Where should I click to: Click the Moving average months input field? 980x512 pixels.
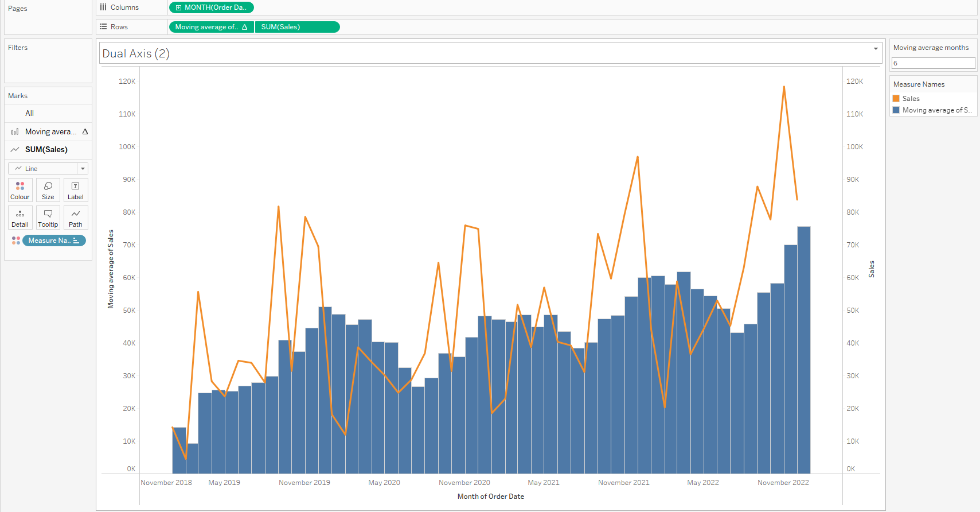(934, 63)
